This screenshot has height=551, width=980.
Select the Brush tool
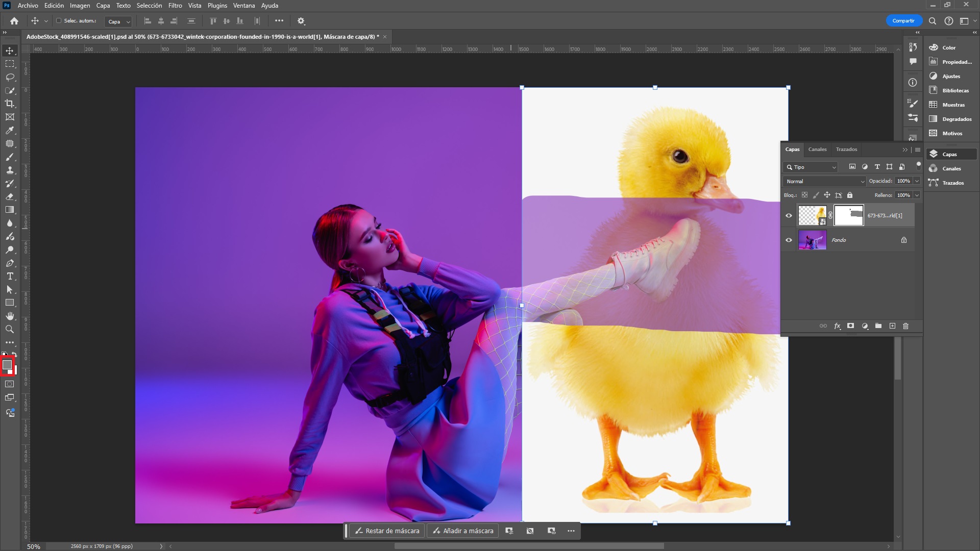(10, 157)
